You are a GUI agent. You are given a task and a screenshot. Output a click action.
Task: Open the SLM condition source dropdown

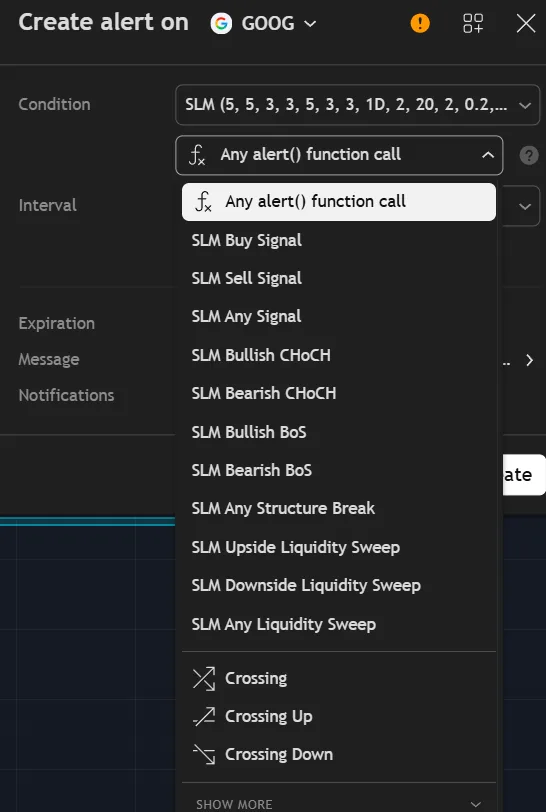[357, 105]
